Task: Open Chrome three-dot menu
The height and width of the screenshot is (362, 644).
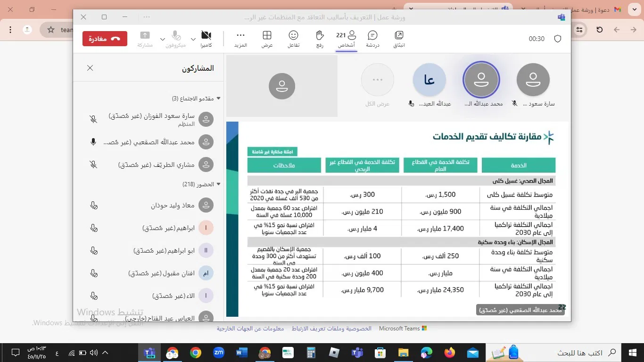Action: [10, 30]
